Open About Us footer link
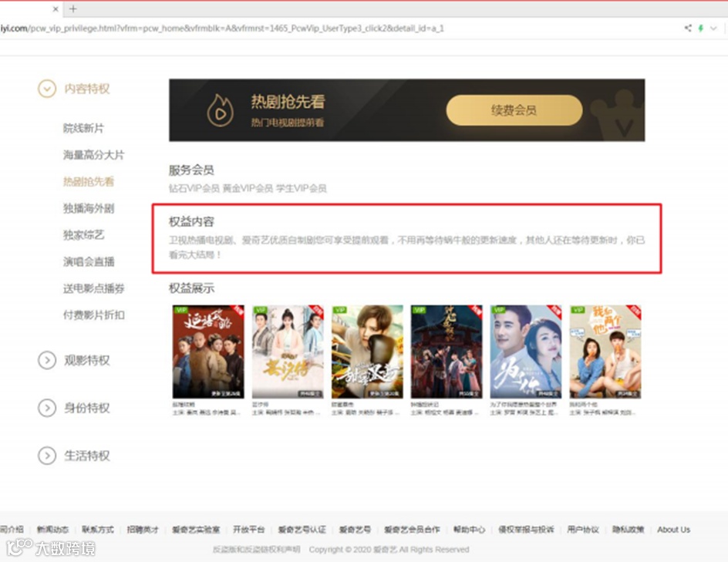The image size is (728, 562). [674, 530]
